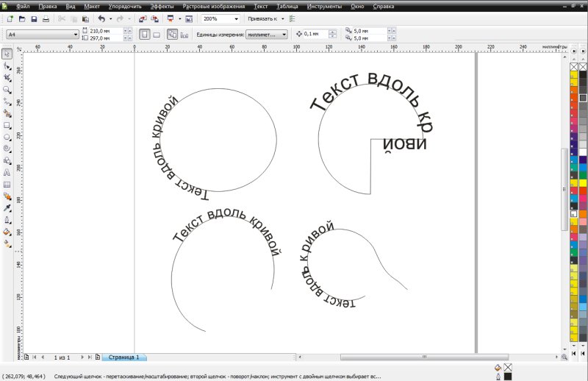This screenshot has width=588, height=381.
Task: Click the Страница 1 page tab
Action: pyautogui.click(x=124, y=357)
